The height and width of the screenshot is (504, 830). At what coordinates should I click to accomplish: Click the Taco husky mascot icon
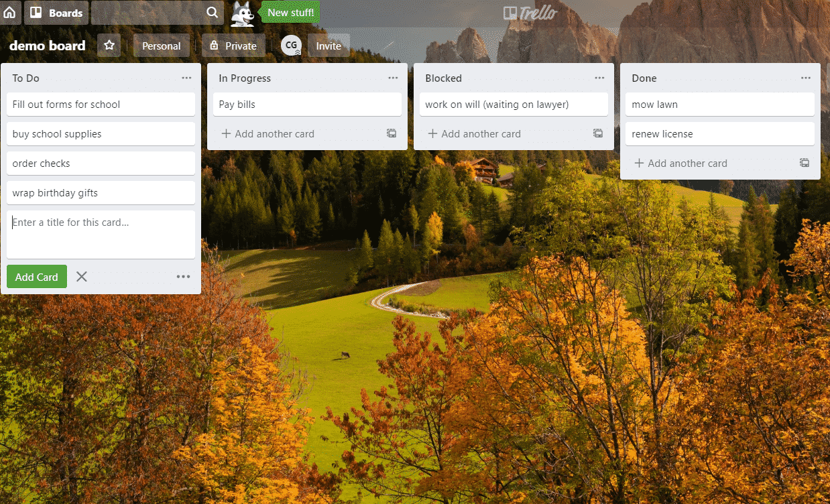(243, 13)
